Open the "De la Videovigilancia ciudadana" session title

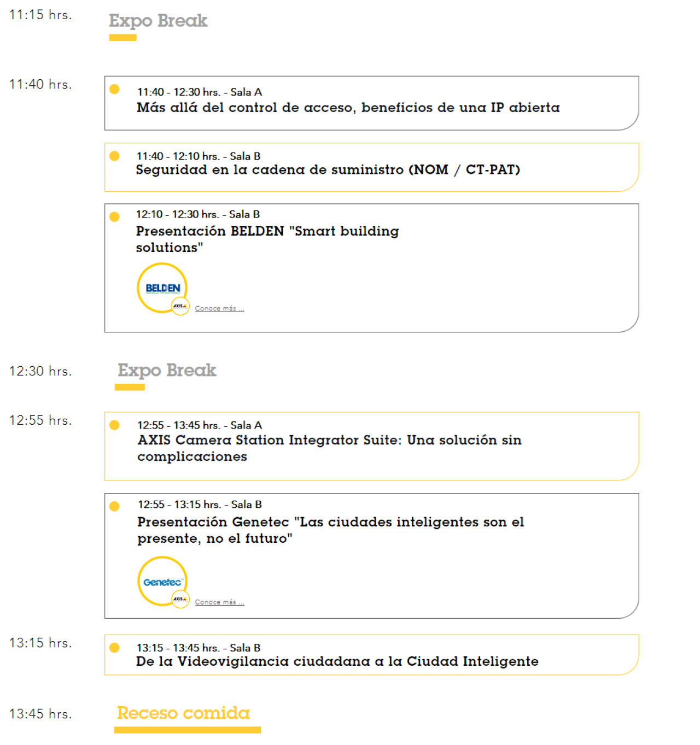pyautogui.click(x=337, y=661)
